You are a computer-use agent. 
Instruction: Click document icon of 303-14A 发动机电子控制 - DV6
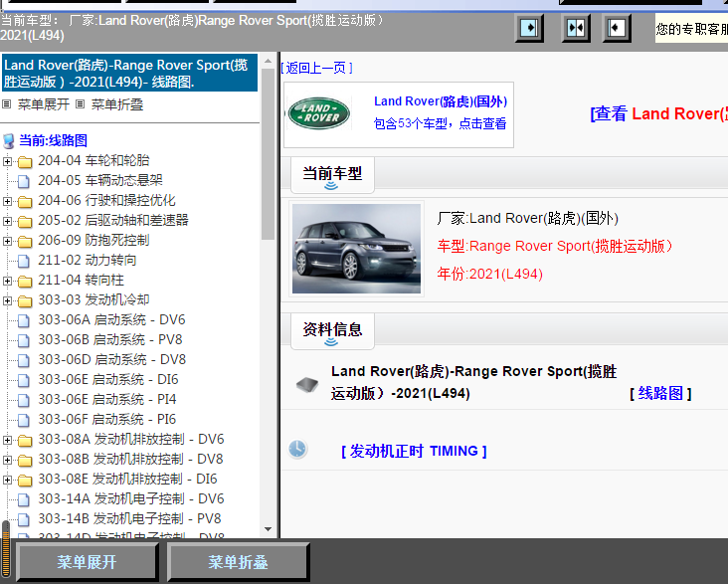click(x=24, y=500)
